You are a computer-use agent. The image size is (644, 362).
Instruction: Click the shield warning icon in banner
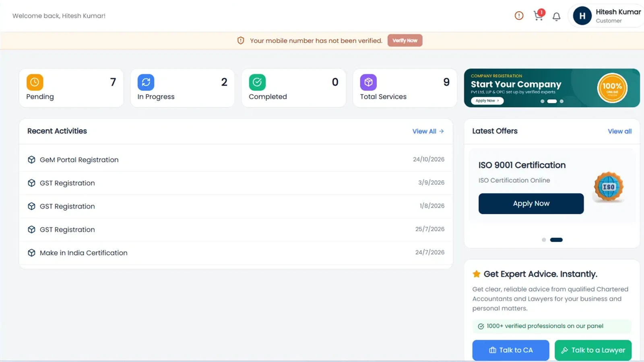click(x=241, y=41)
